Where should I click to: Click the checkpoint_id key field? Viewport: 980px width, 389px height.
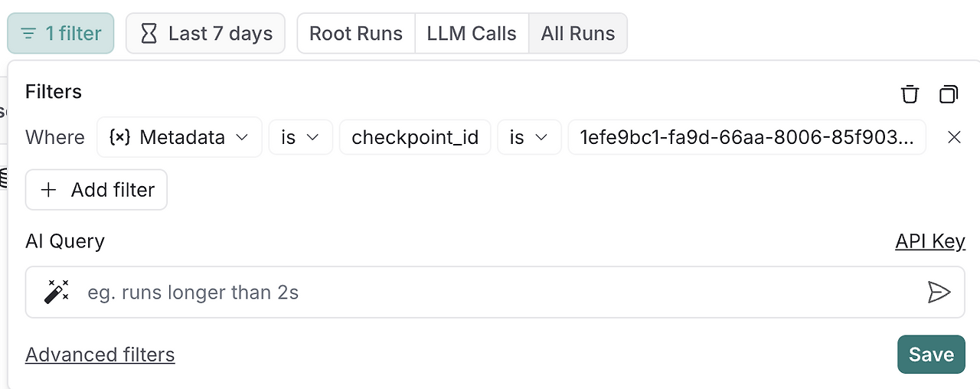pyautogui.click(x=415, y=137)
